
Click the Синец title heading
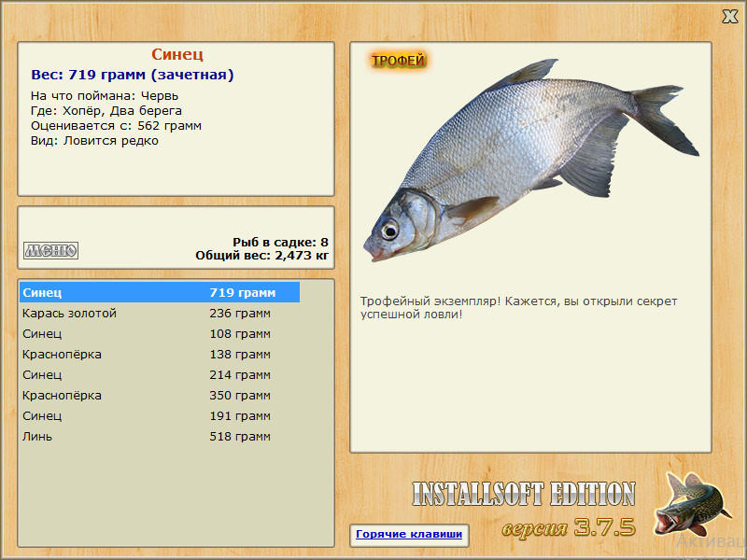(x=177, y=54)
